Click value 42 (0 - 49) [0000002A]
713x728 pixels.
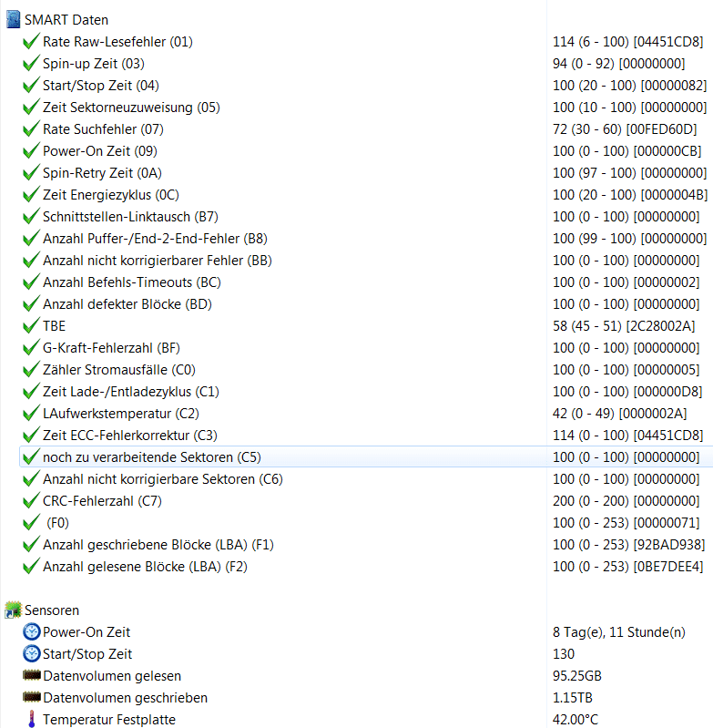pyautogui.click(x=619, y=413)
